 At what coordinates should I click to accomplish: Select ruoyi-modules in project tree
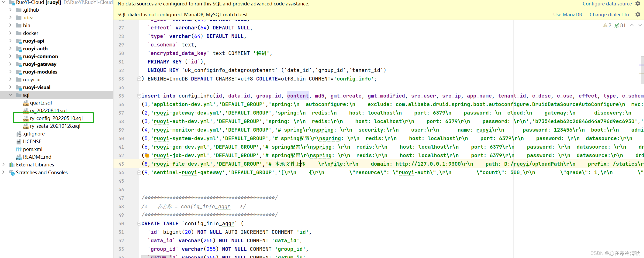tap(40, 72)
